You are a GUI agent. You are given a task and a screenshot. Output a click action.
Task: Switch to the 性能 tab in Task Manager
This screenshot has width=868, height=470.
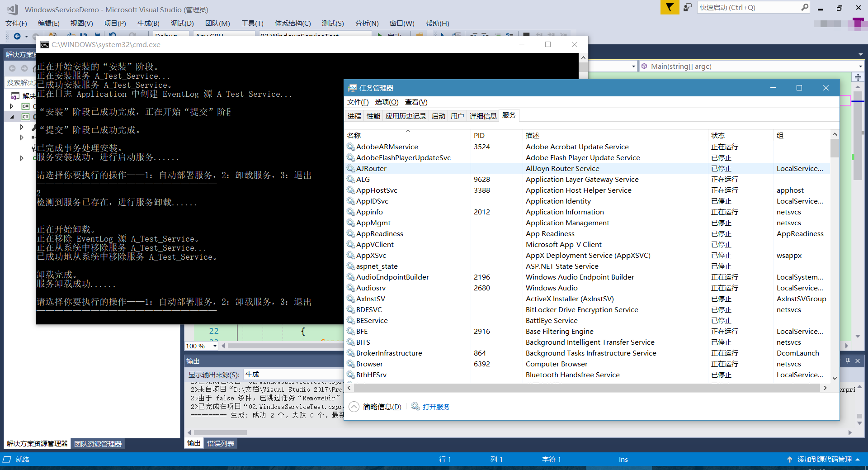(373, 116)
